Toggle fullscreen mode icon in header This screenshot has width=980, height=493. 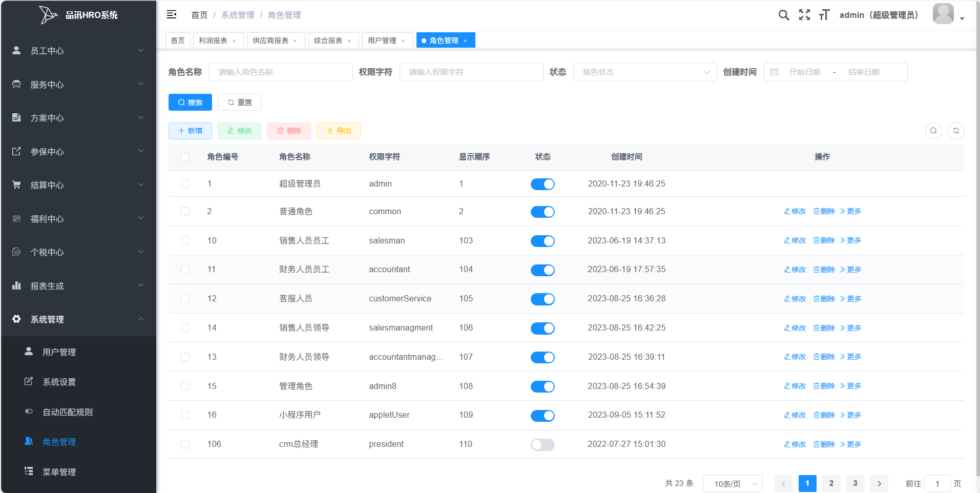(x=804, y=15)
